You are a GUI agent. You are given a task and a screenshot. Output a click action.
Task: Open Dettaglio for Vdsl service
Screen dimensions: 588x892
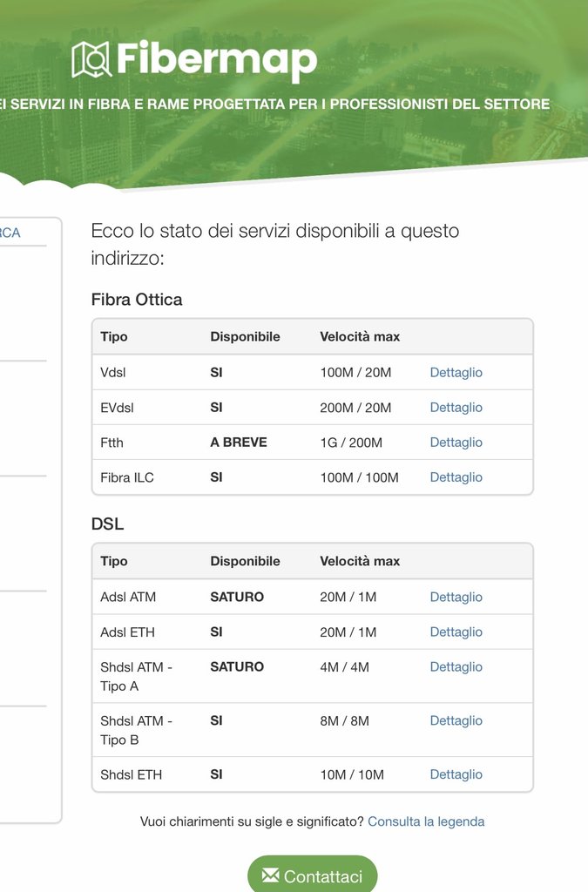tap(456, 373)
